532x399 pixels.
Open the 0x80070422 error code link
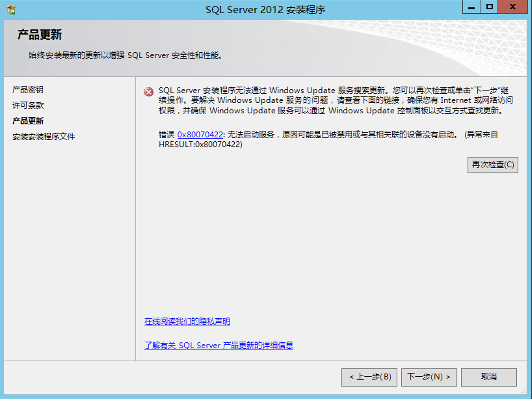click(x=200, y=134)
